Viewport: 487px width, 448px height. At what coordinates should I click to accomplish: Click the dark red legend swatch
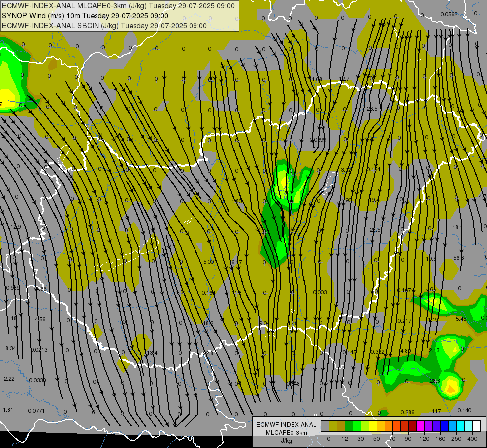click(412, 426)
